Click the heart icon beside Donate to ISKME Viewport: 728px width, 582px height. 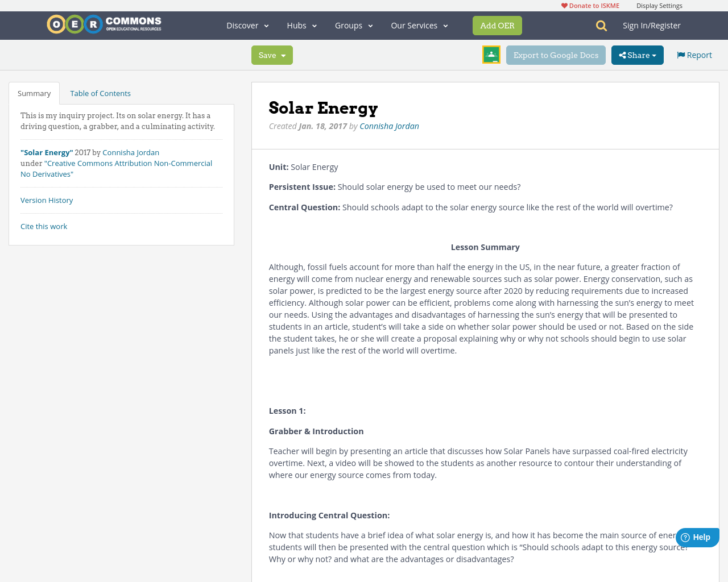[564, 5]
